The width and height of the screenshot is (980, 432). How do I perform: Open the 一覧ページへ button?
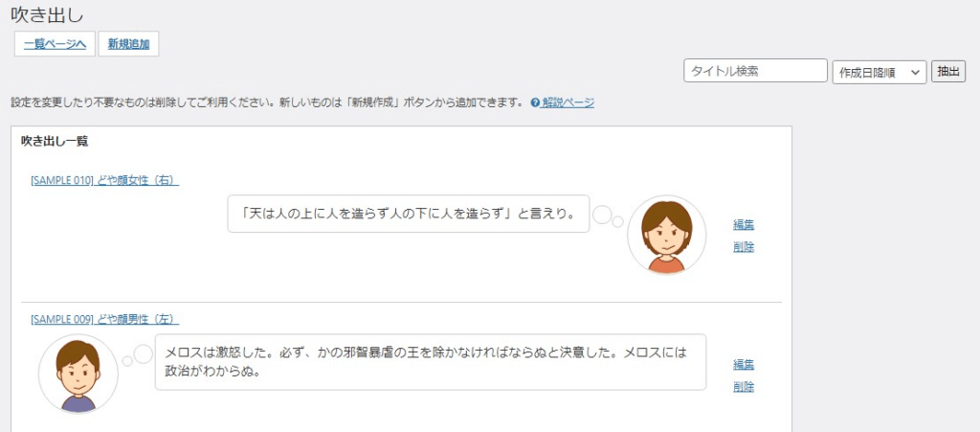point(55,44)
